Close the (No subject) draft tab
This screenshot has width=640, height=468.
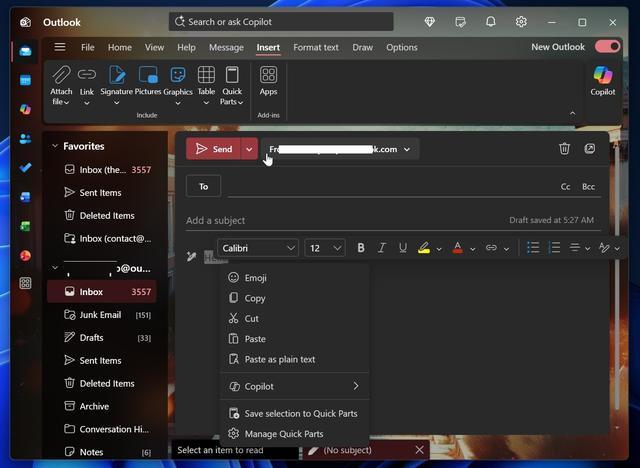(x=419, y=450)
